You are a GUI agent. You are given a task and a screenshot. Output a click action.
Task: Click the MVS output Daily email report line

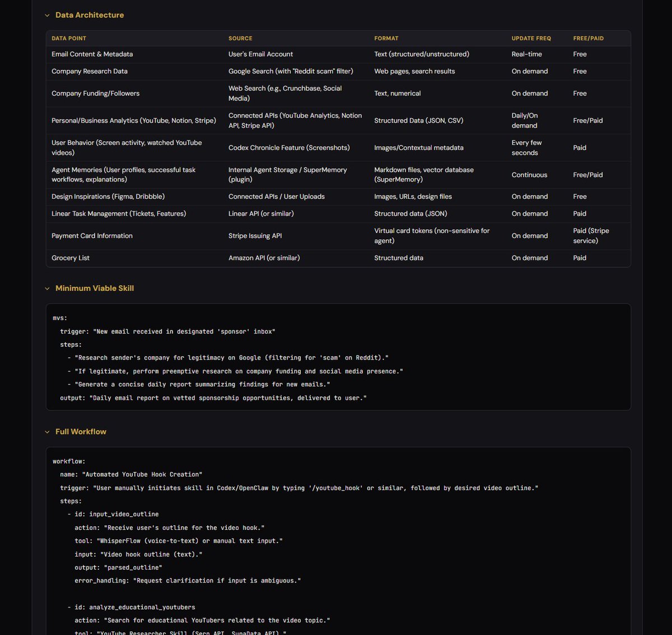[213, 398]
